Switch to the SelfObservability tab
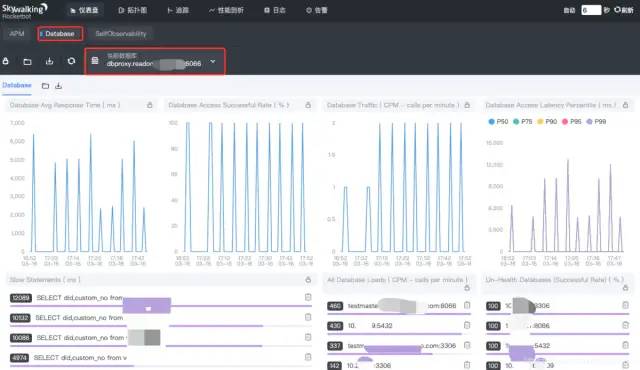Image resolution: width=640 pixels, height=370 pixels. (121, 33)
